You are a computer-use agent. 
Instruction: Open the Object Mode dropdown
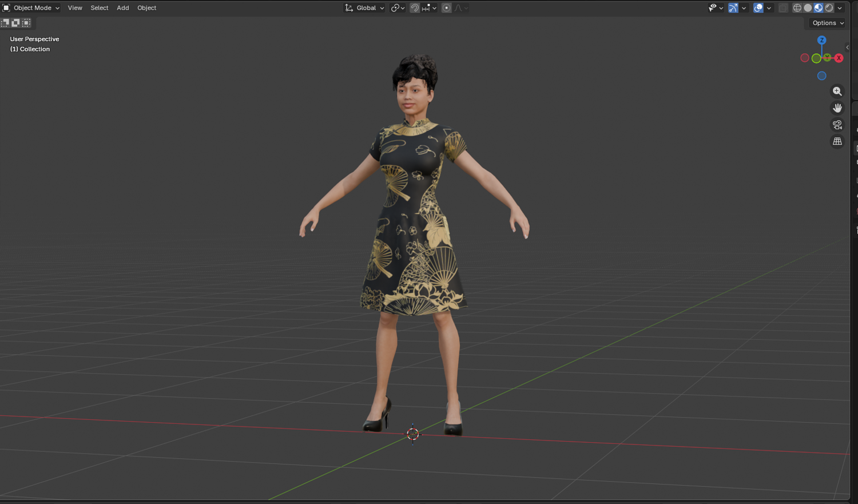pyautogui.click(x=31, y=8)
